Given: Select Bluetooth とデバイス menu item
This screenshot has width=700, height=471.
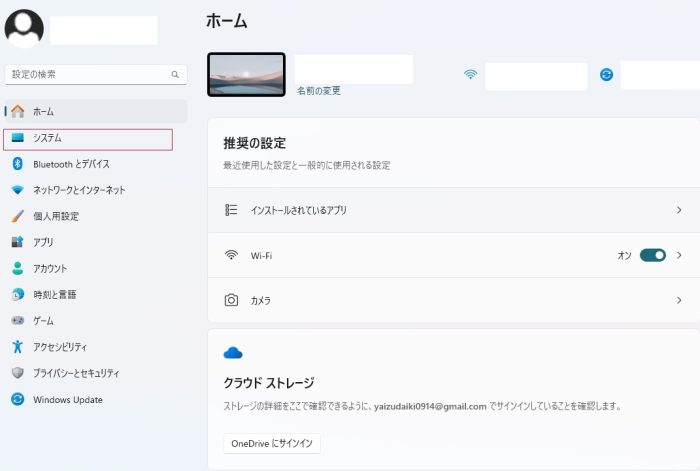Looking at the screenshot, I should 95,164.
